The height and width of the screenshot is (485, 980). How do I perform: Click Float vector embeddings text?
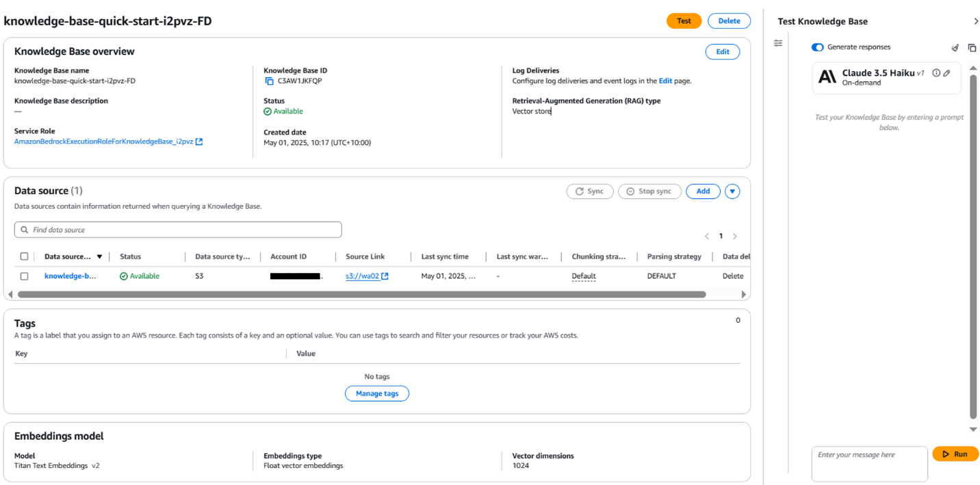pos(303,466)
